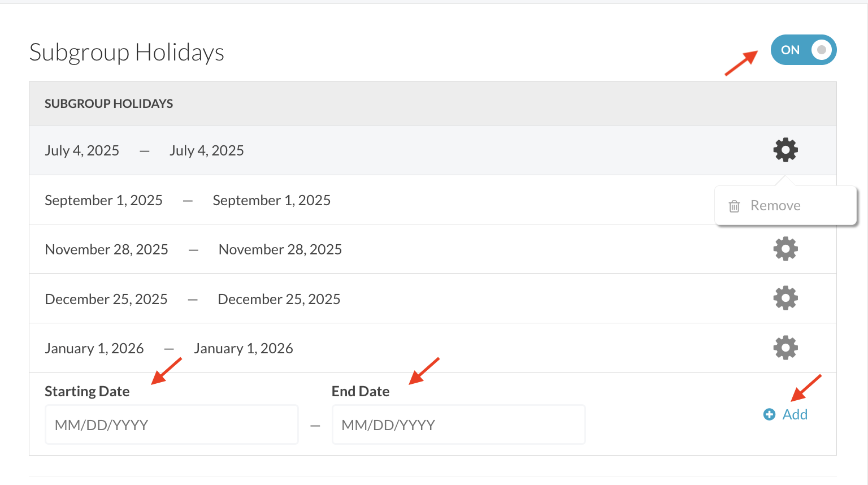Click the blue plus icon beside Add
Viewport: 868px width, 485px height.
(x=769, y=414)
